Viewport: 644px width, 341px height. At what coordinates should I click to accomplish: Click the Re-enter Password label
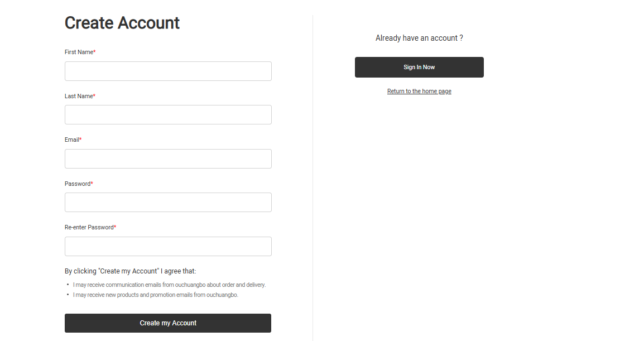(89, 227)
